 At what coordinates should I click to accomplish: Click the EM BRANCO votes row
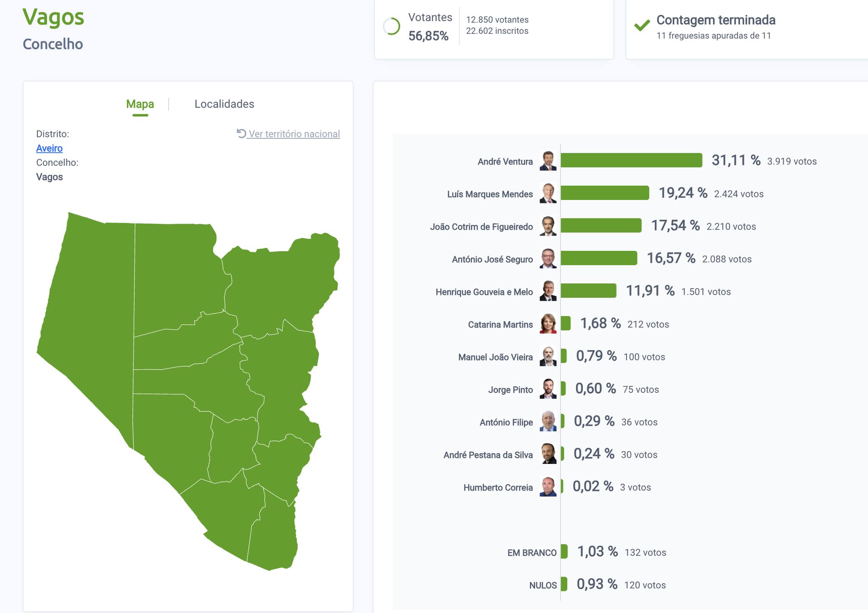531,553
